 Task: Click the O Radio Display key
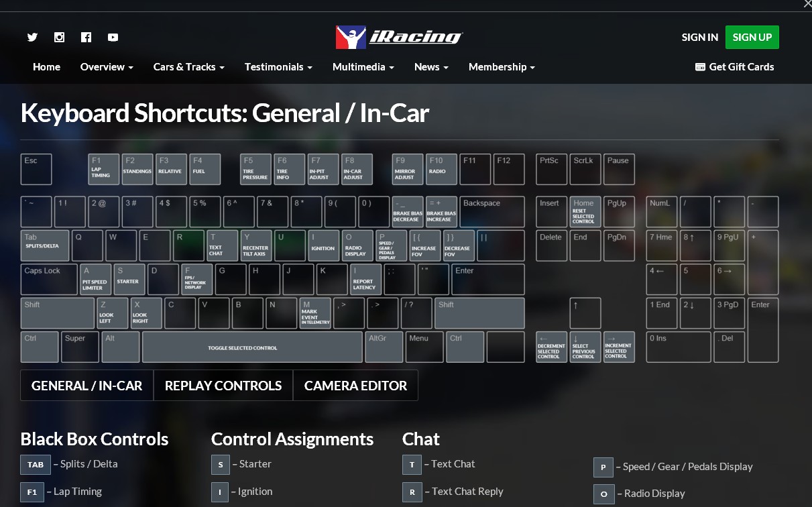coord(357,245)
